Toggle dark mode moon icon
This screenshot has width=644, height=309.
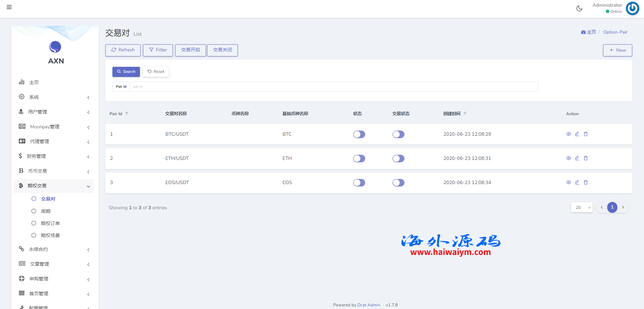pyautogui.click(x=579, y=8)
